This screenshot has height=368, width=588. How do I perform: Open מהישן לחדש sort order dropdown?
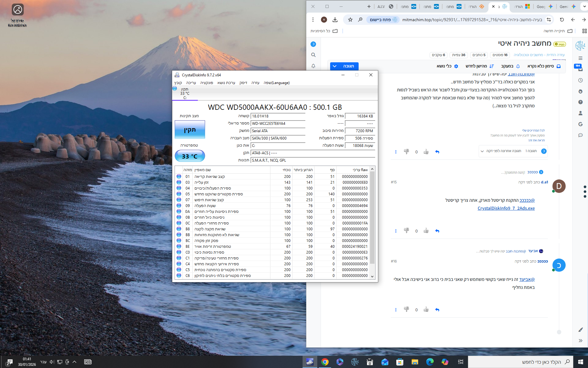pyautogui.click(x=480, y=66)
